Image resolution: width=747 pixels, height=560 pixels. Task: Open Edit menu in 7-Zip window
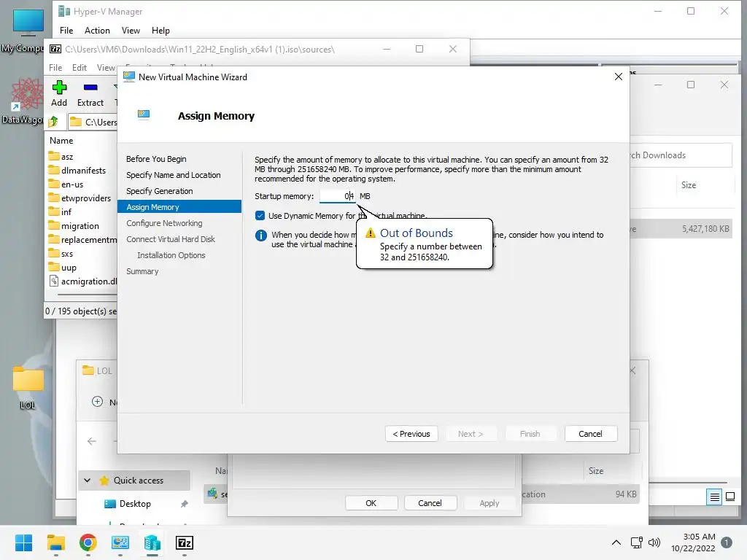tap(79, 68)
